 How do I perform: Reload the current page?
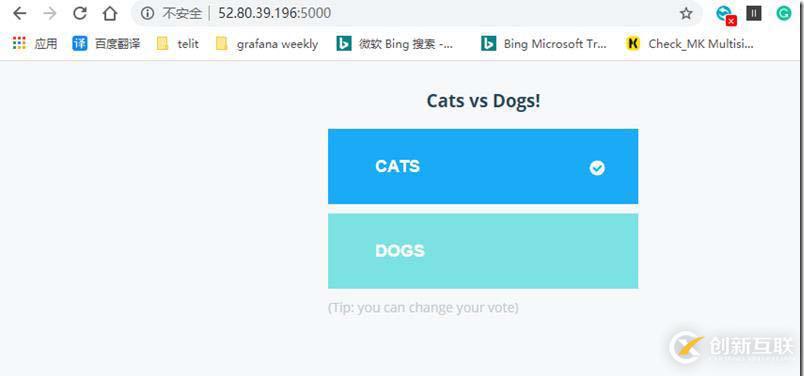coord(79,13)
